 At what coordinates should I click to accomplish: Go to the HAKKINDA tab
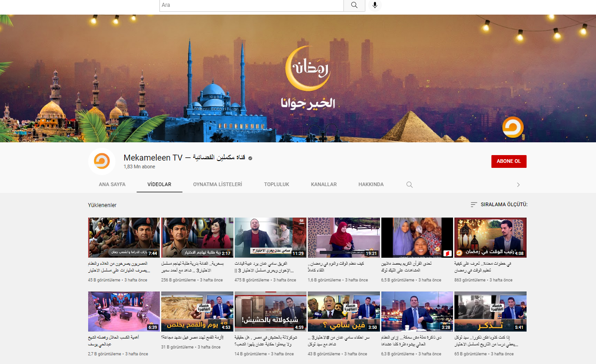click(x=371, y=185)
